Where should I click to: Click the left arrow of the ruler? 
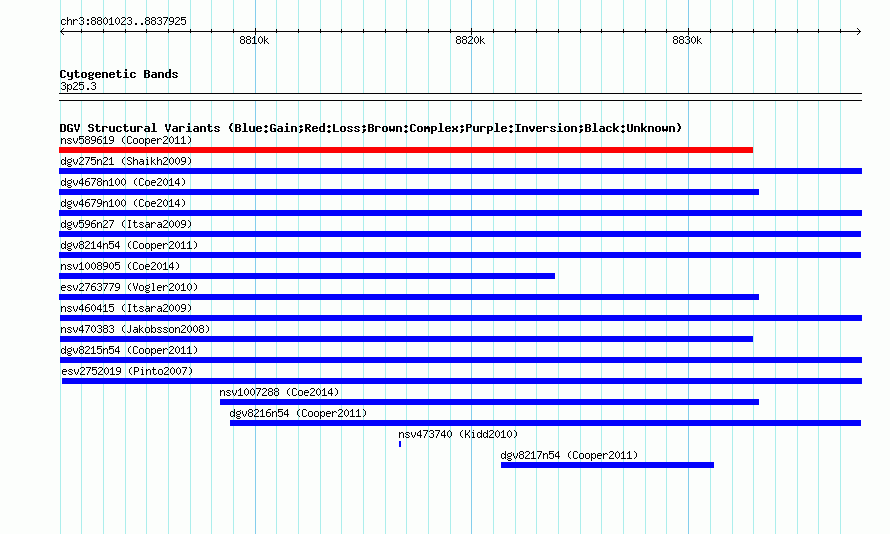click(62, 32)
